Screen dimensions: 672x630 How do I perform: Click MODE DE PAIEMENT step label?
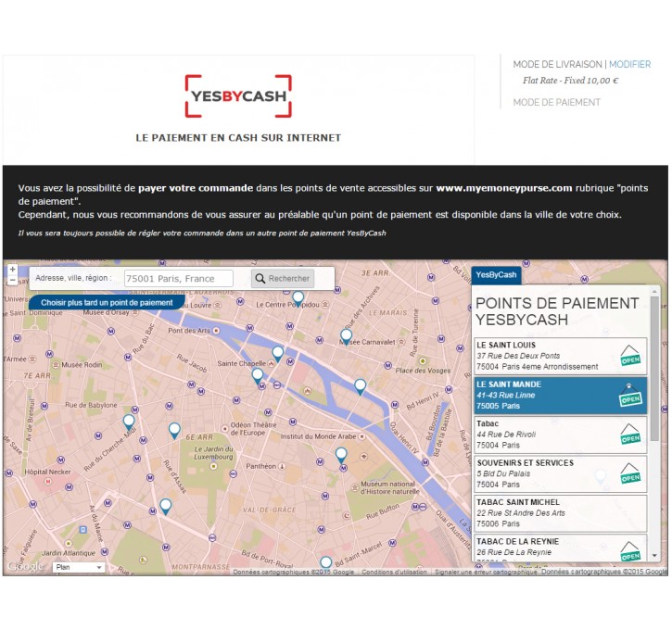pyautogui.click(x=557, y=102)
